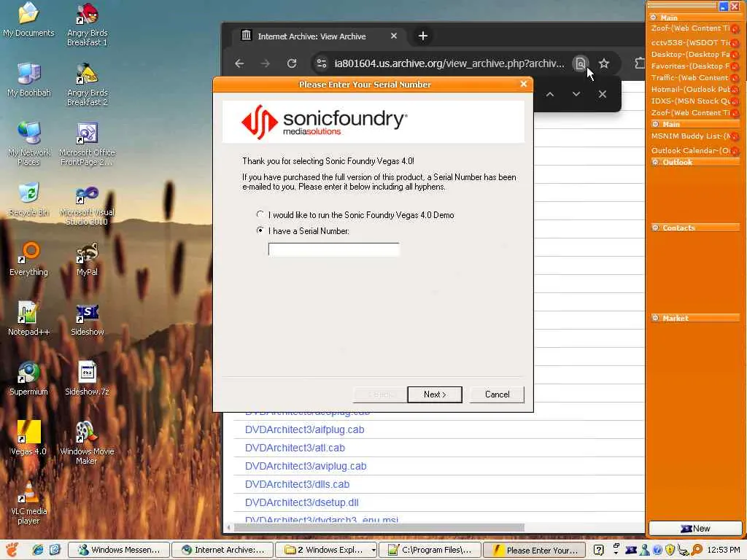747x560 pixels.
Task: Select the Microsoft Office FrontPage shortcut
Action: [x=88, y=144]
